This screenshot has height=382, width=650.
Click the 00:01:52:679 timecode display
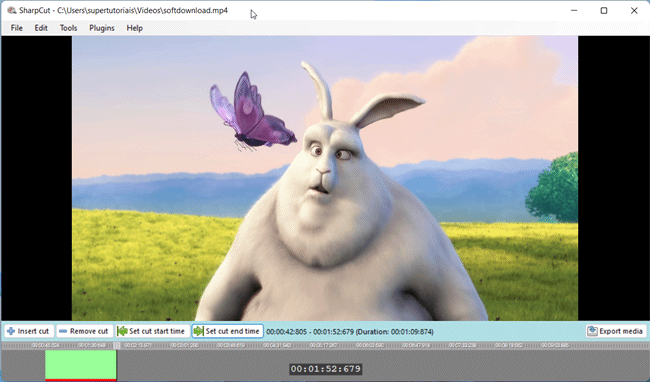point(325,369)
